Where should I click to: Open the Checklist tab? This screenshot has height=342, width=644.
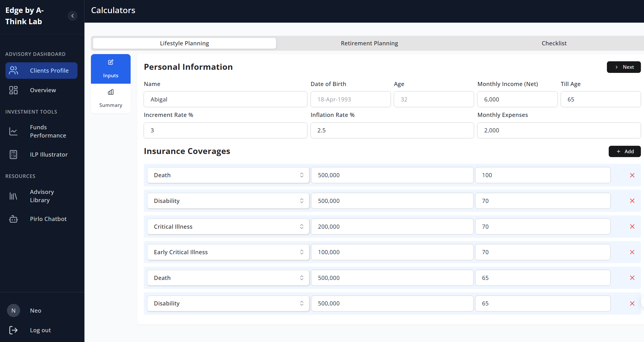(554, 43)
